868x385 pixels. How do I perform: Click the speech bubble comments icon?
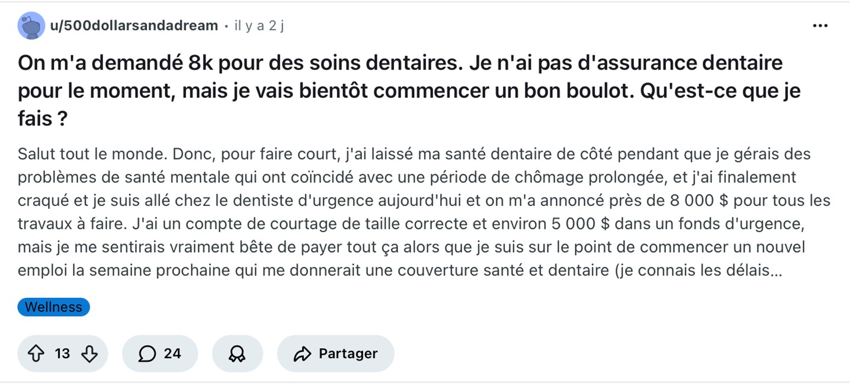pyautogui.click(x=146, y=354)
